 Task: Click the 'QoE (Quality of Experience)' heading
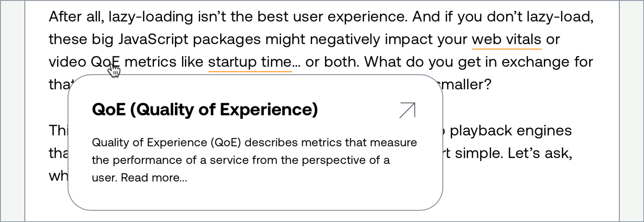(x=205, y=110)
